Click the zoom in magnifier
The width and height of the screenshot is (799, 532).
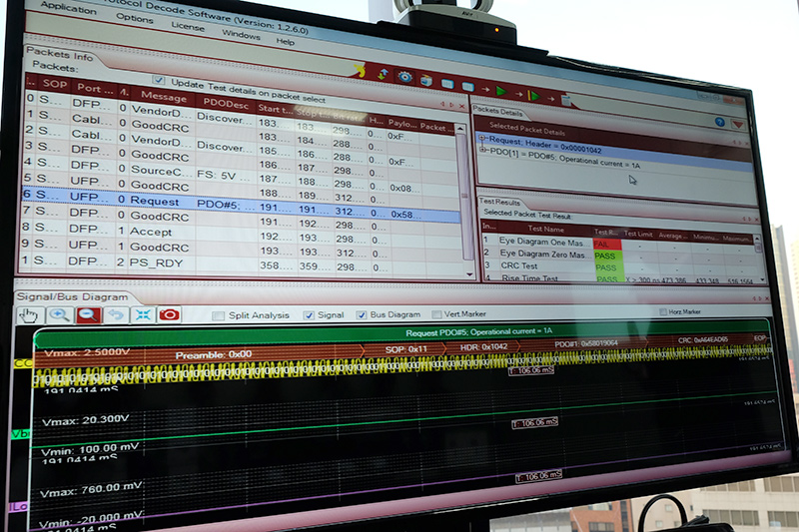59,315
